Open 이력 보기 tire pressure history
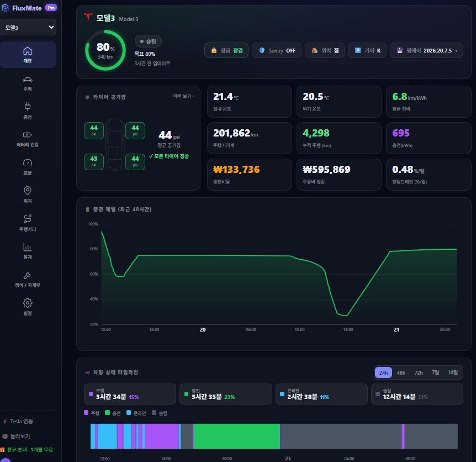 point(183,96)
